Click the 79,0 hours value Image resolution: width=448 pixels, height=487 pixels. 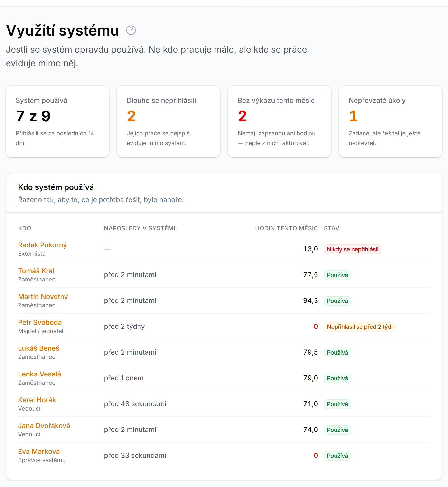(x=310, y=378)
